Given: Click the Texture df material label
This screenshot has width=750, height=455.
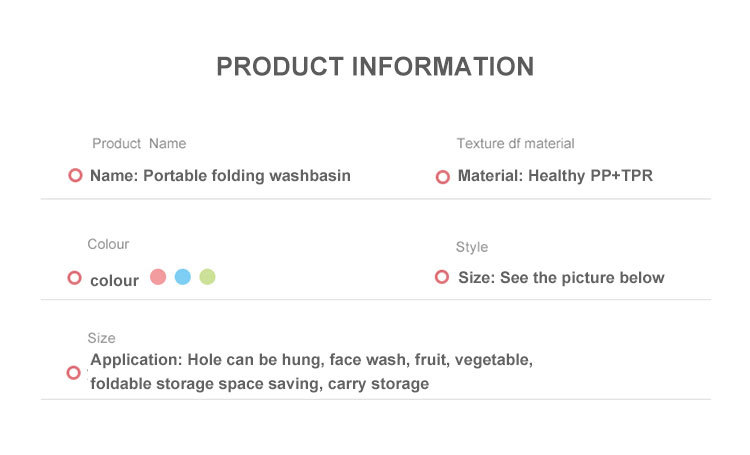Looking at the screenshot, I should tap(515, 144).
